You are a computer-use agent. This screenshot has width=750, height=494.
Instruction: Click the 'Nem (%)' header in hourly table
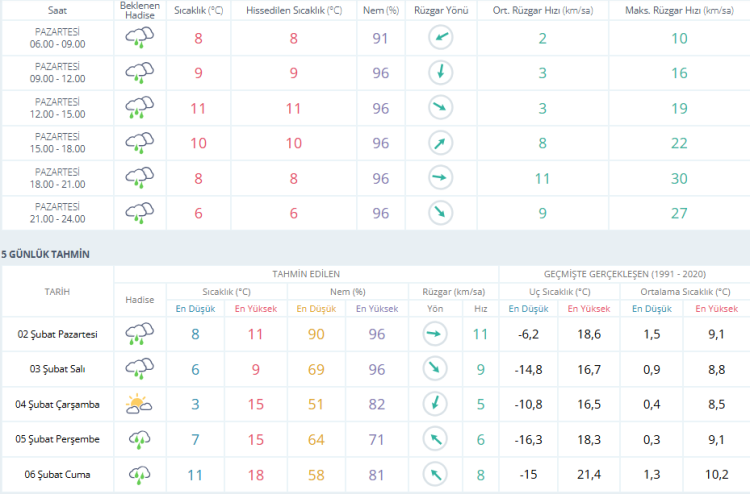[379, 9]
